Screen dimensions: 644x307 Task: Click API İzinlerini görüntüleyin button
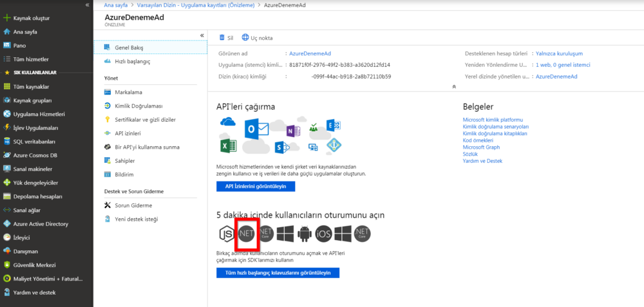pos(256,187)
